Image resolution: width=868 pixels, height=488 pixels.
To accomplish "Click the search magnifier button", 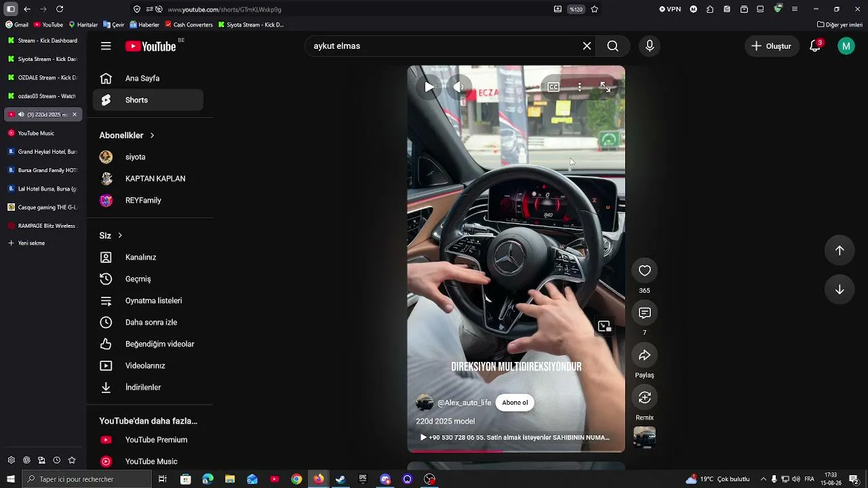I will pyautogui.click(x=613, y=46).
